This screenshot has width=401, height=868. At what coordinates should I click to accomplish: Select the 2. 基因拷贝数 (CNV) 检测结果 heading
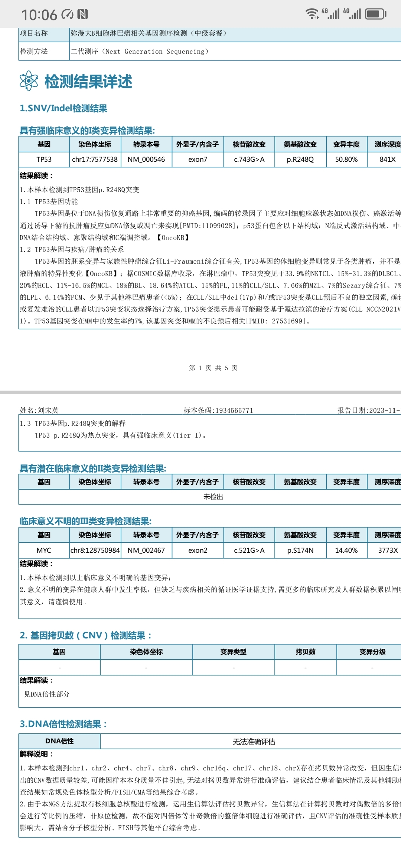click(86, 635)
